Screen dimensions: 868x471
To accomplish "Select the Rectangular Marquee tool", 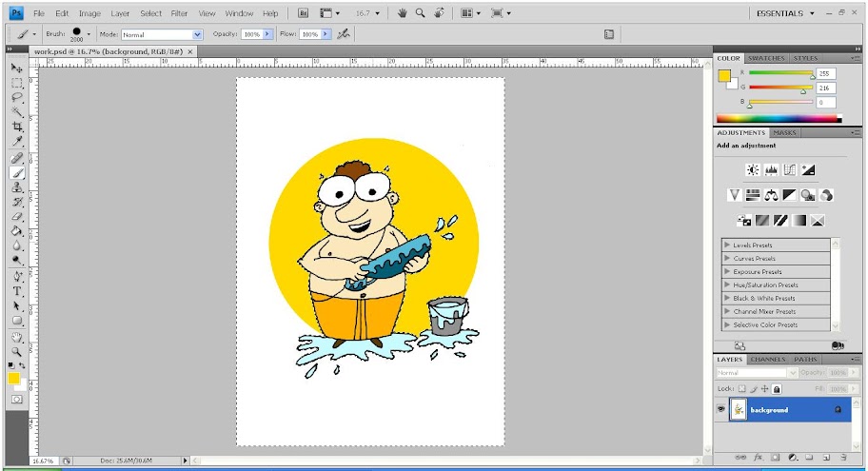I will (17, 83).
